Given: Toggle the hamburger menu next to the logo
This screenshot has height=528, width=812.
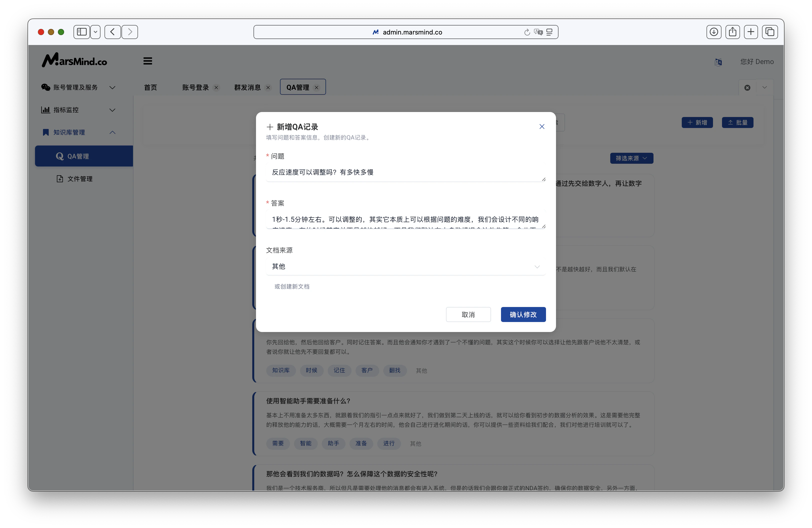Looking at the screenshot, I should pos(147,61).
